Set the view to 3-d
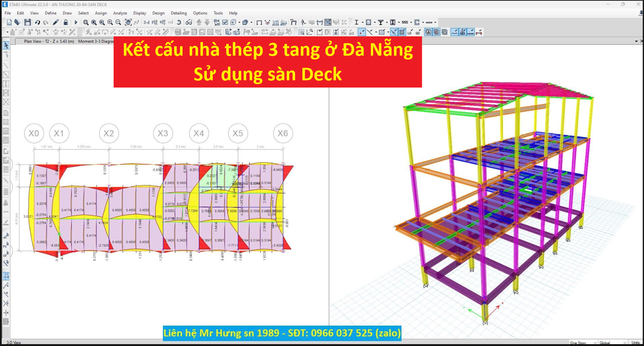 click(x=146, y=22)
